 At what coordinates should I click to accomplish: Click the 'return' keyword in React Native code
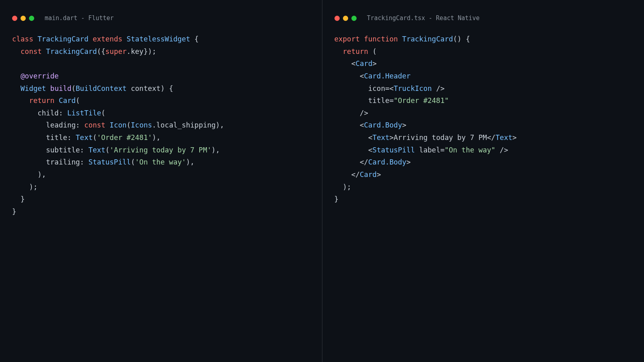tap(355, 51)
